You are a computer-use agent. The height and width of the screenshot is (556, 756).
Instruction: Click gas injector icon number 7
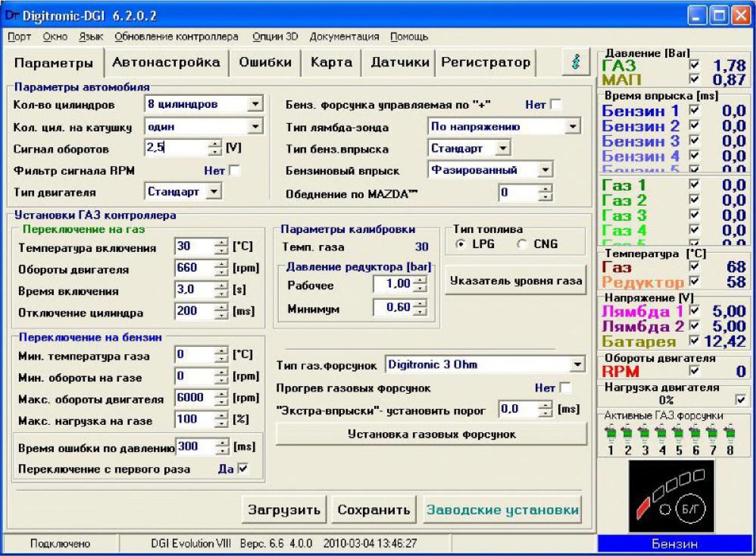coord(713,433)
